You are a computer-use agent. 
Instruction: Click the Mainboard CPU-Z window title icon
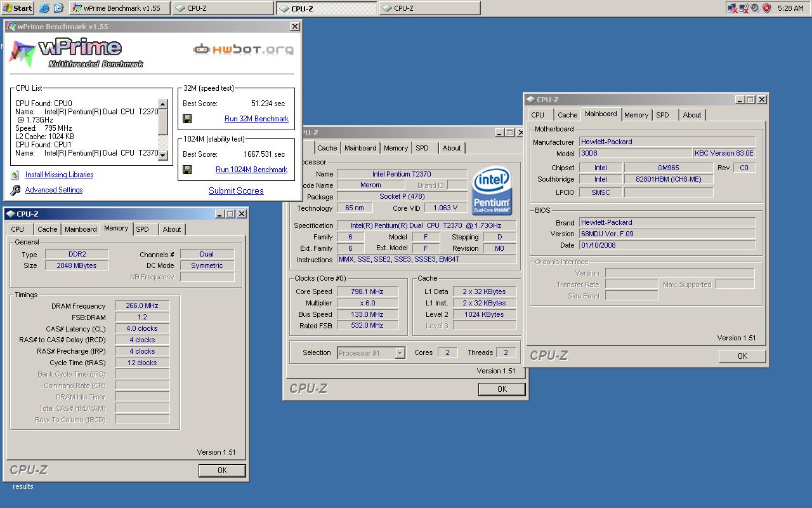pyautogui.click(x=531, y=100)
